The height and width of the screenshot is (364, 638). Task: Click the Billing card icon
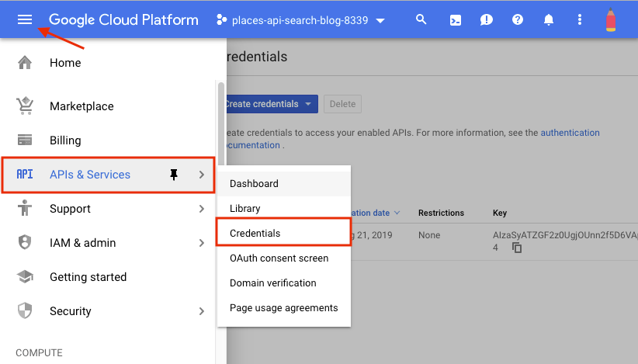pos(25,140)
